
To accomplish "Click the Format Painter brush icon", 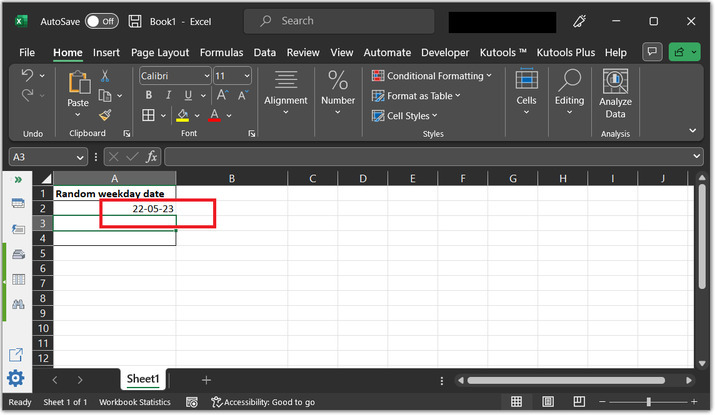I will pos(105,115).
